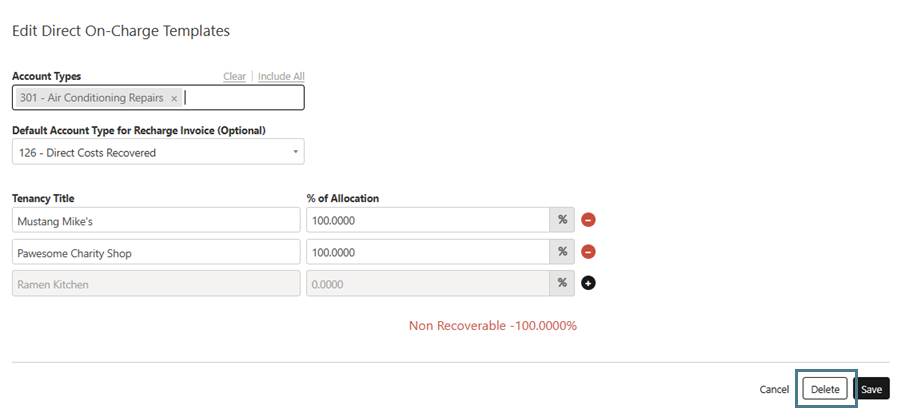Edit Mustang Mike's allocation percentage field
Viewport: 901px width, 417px height.
(427, 220)
